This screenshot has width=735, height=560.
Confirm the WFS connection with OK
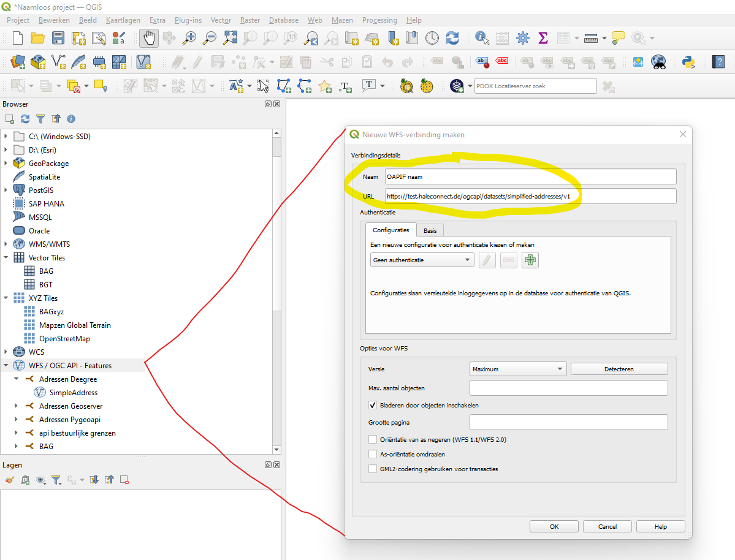coord(554,526)
